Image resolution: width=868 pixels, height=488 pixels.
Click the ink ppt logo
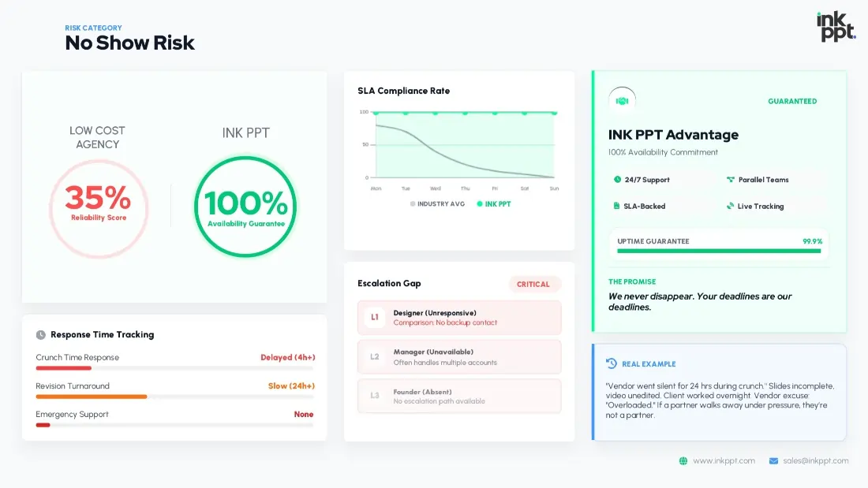tap(836, 27)
